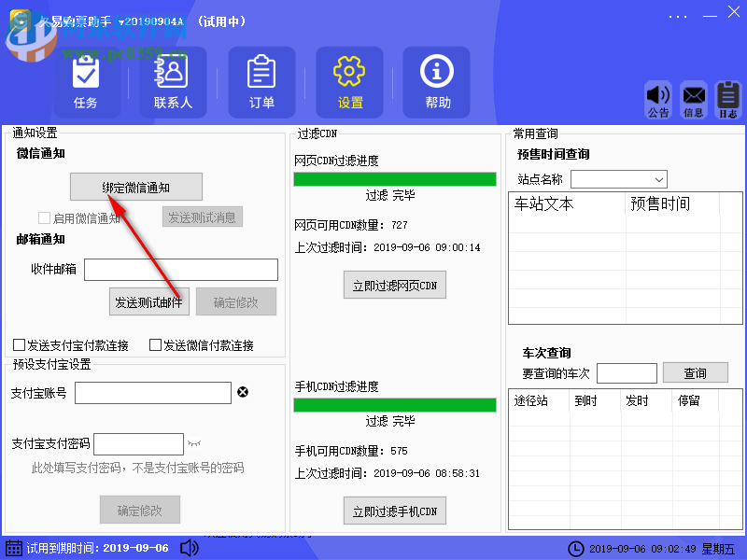Open the 联系人 (Contacts) section

pyautogui.click(x=173, y=82)
